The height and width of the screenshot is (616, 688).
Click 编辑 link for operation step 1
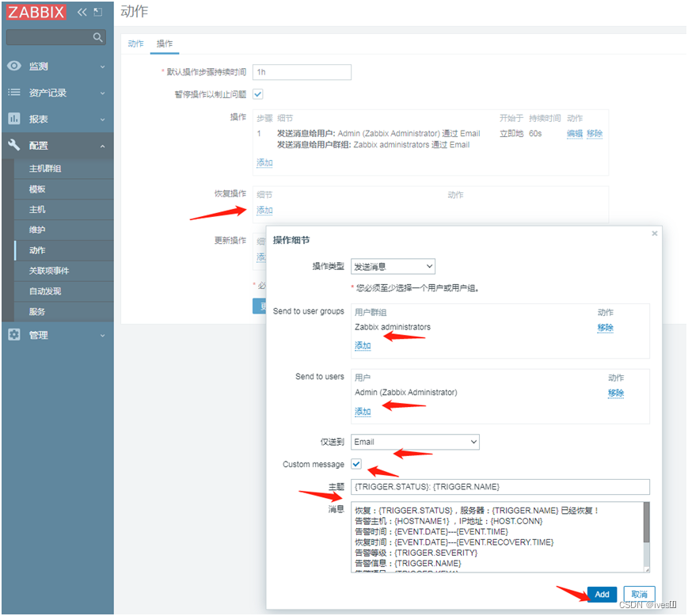[574, 133]
